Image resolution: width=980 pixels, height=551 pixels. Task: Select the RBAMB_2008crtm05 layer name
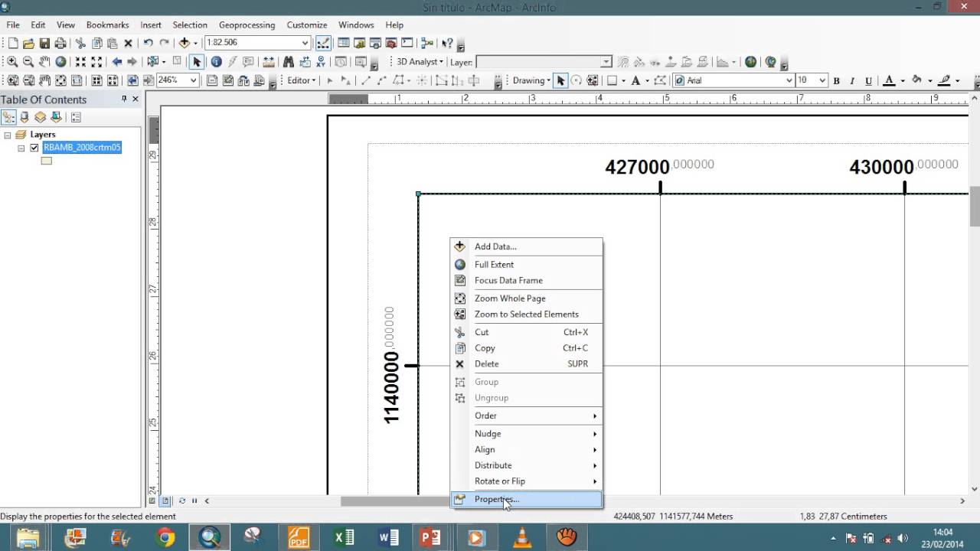pyautogui.click(x=82, y=148)
